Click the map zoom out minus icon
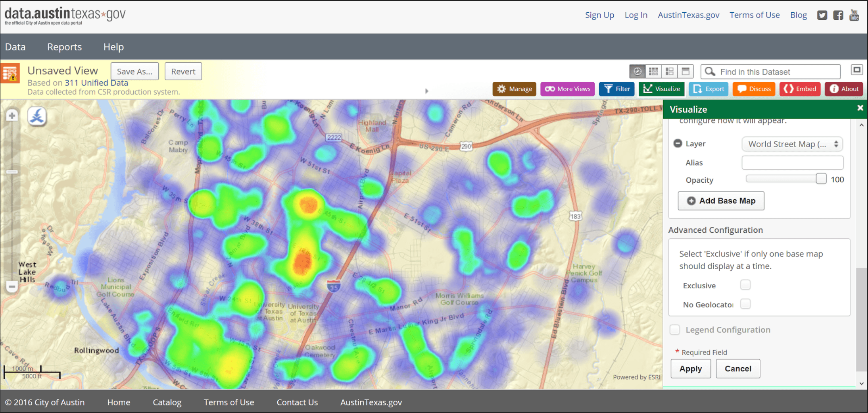This screenshot has width=868, height=413. click(12, 286)
